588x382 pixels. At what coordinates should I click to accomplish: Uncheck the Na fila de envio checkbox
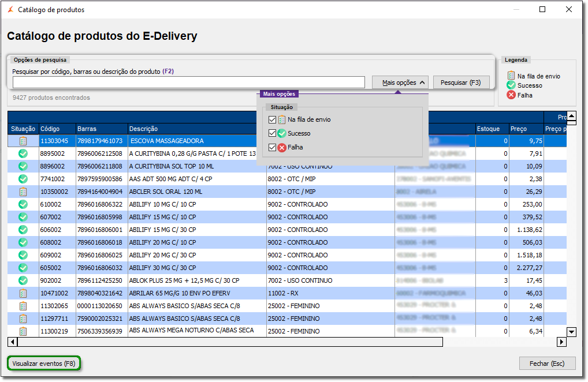pyautogui.click(x=273, y=120)
